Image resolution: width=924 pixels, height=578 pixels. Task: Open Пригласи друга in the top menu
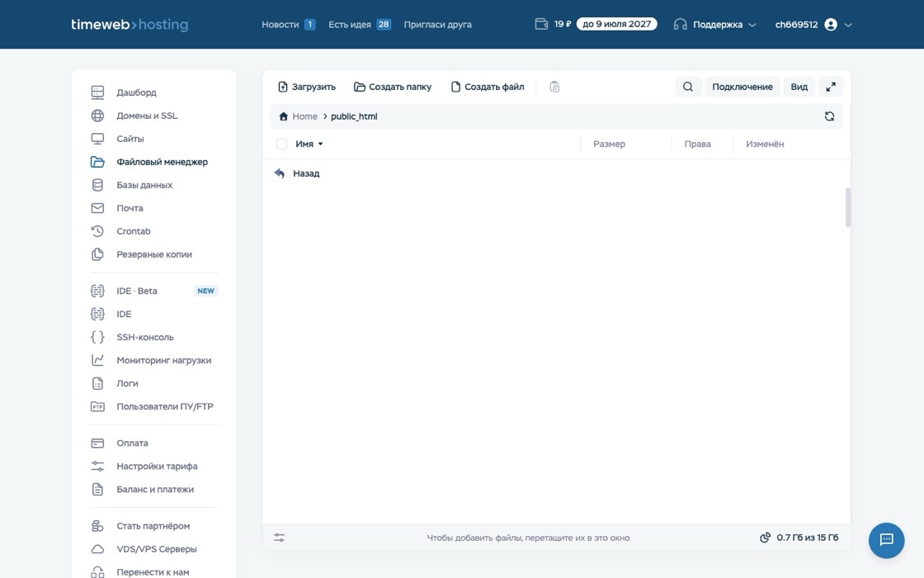coord(437,24)
